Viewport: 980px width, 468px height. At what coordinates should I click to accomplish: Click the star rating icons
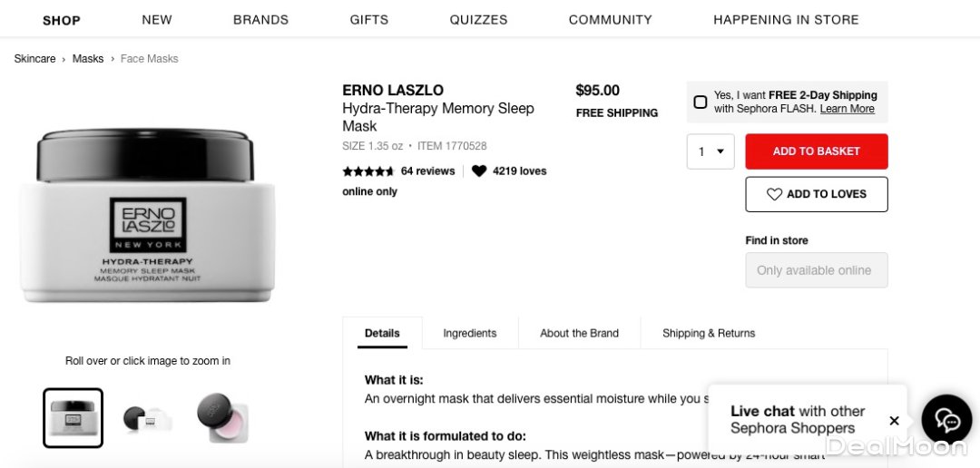(367, 171)
